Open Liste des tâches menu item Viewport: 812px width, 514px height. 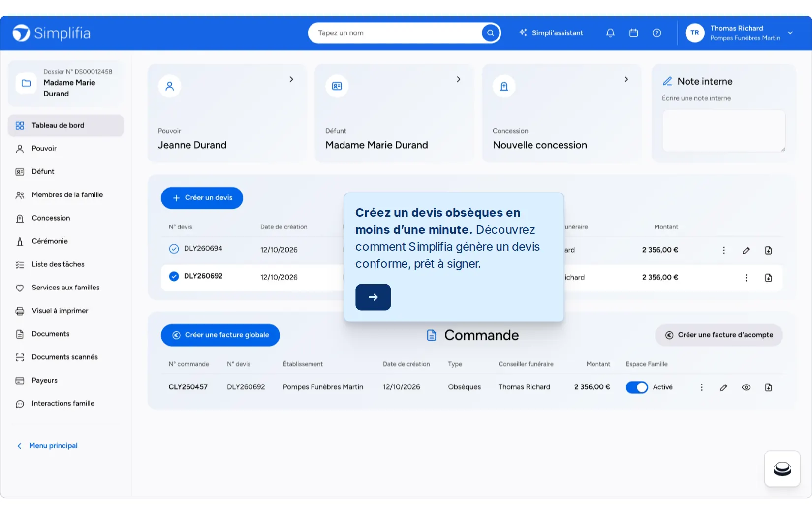[66, 264]
